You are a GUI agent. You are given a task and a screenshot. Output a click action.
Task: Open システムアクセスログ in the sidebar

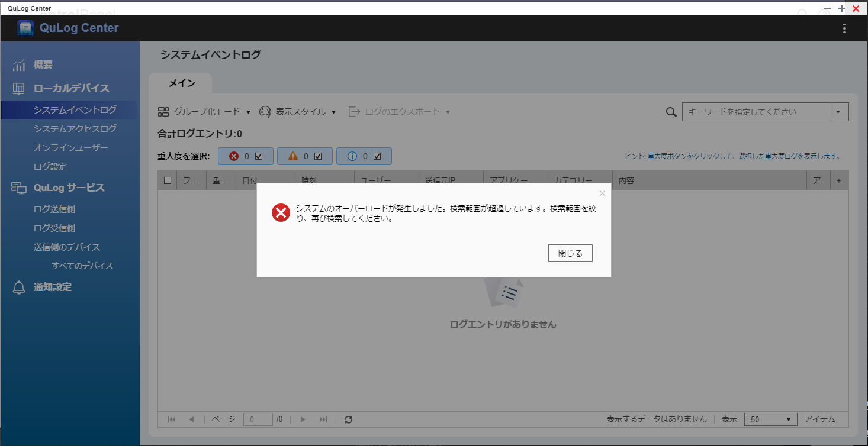coord(75,128)
